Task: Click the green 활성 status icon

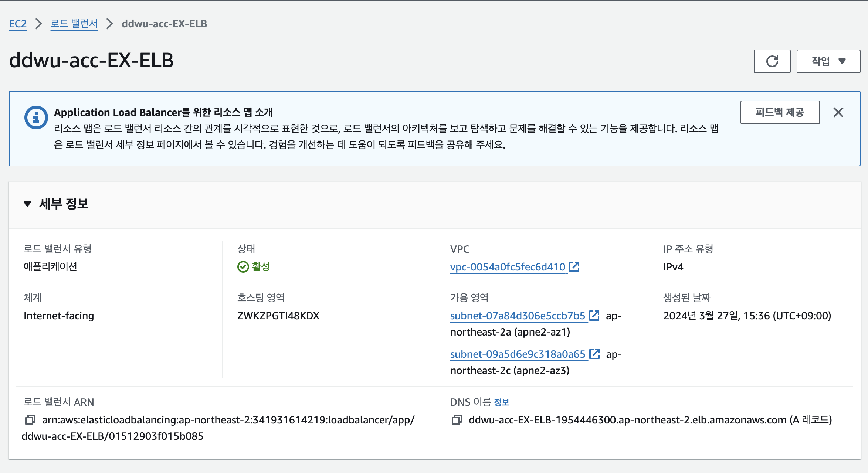Action: (x=243, y=267)
